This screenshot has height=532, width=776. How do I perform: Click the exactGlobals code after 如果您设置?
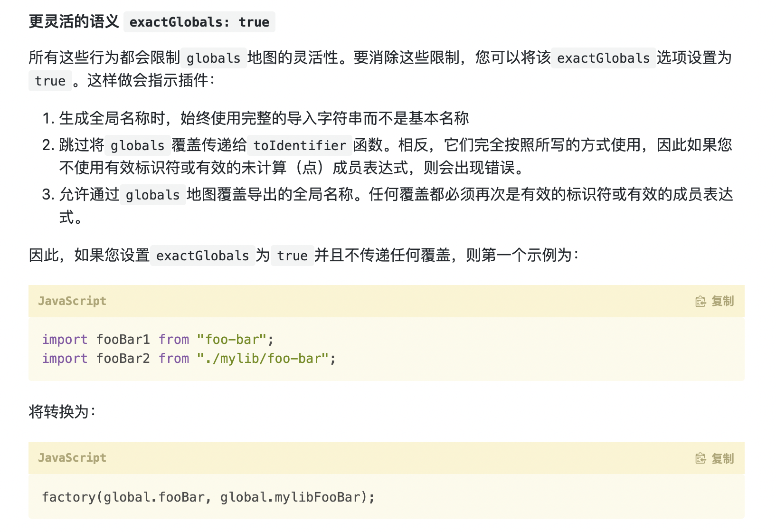pyautogui.click(x=203, y=256)
